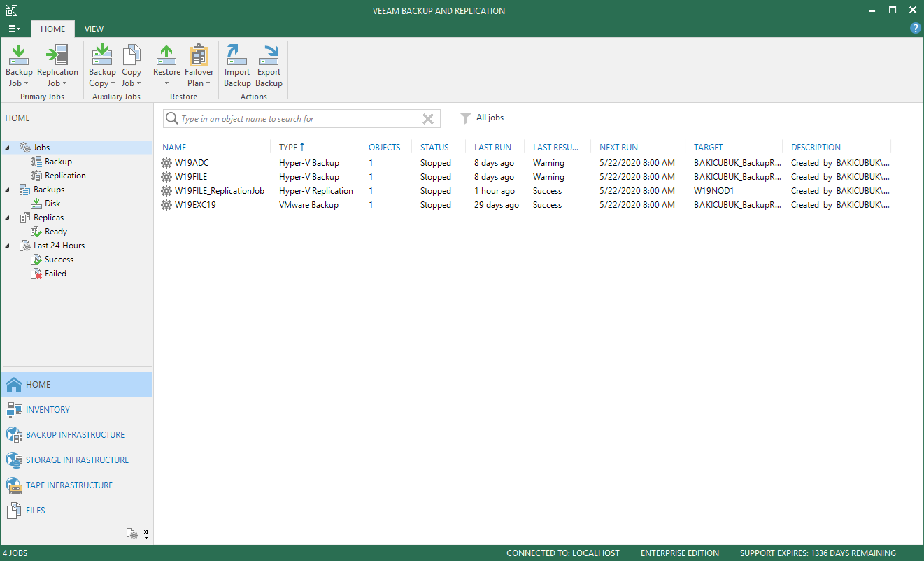Collapse the Replicas tree node
The height and width of the screenshot is (561, 924).
click(8, 218)
